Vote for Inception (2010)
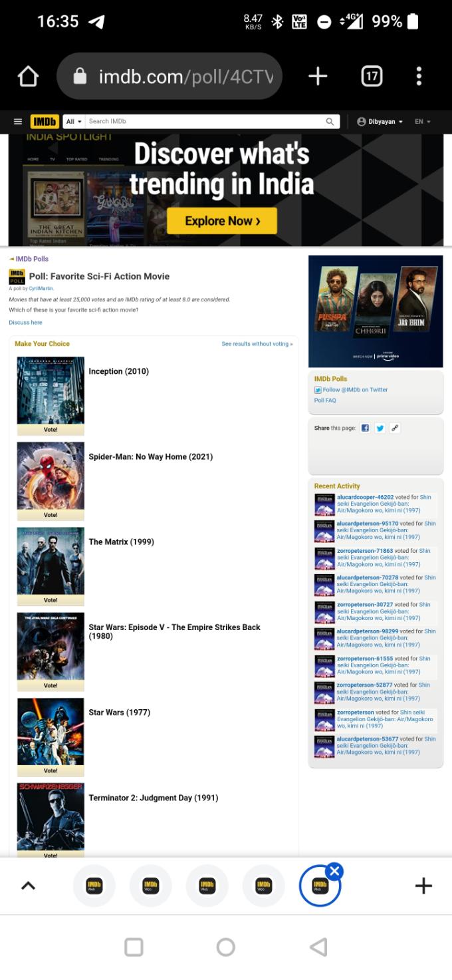 (51, 430)
